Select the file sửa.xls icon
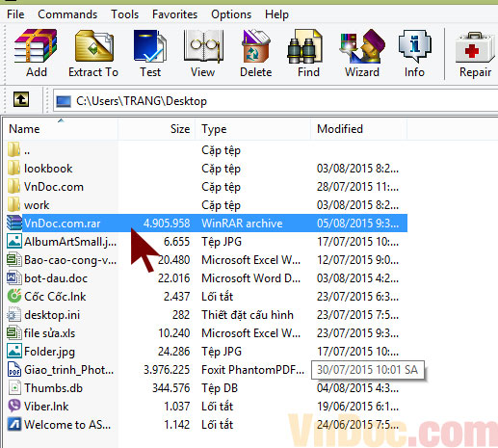 tap(13, 332)
